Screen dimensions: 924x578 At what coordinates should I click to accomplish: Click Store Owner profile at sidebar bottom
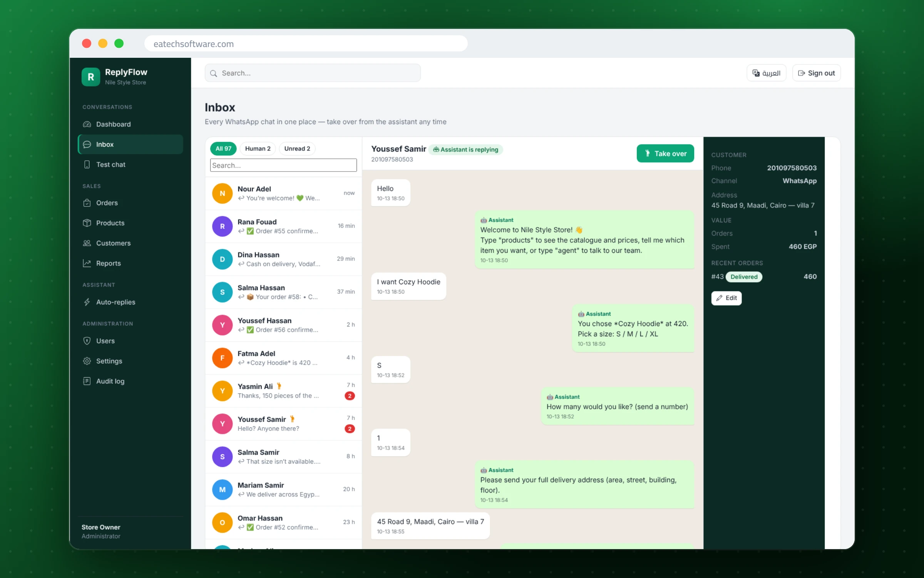(x=101, y=531)
